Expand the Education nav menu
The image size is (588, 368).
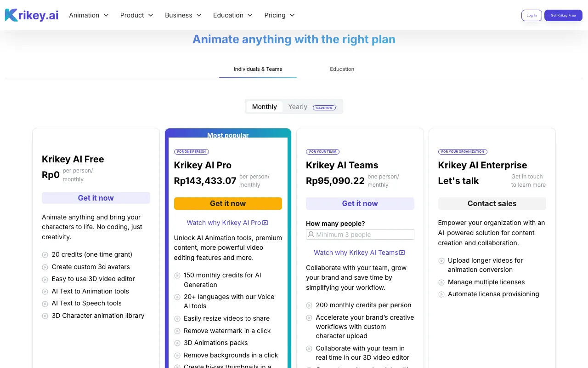(233, 15)
